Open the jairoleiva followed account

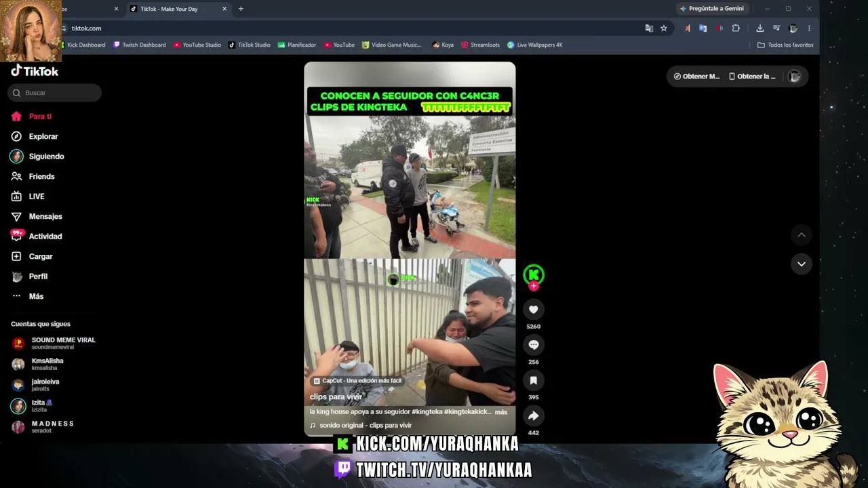(x=35, y=385)
